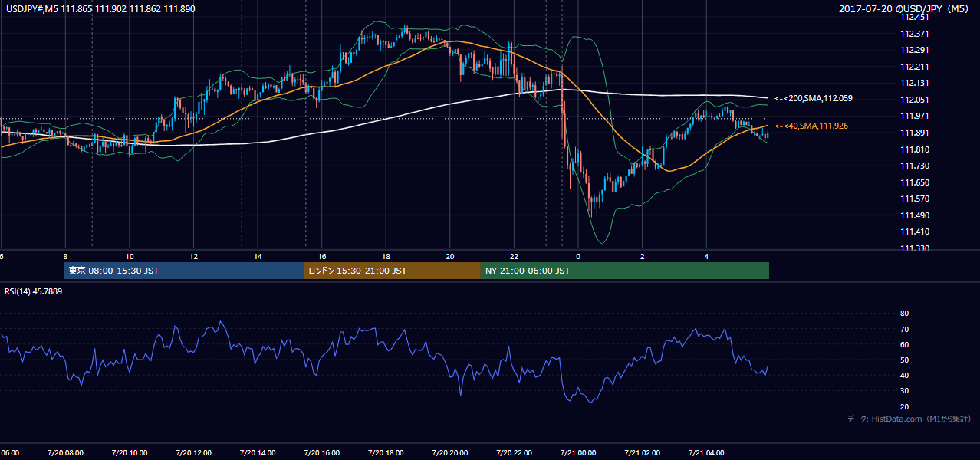Click the London 15:30-21:00 JST session bar
This screenshot has height=460, width=980.
(x=393, y=271)
